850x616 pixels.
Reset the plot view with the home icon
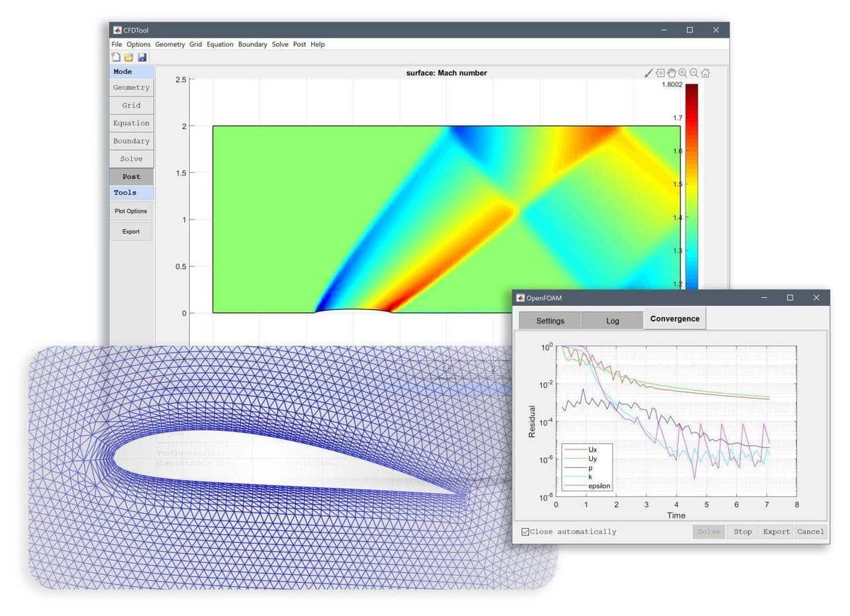(x=705, y=72)
